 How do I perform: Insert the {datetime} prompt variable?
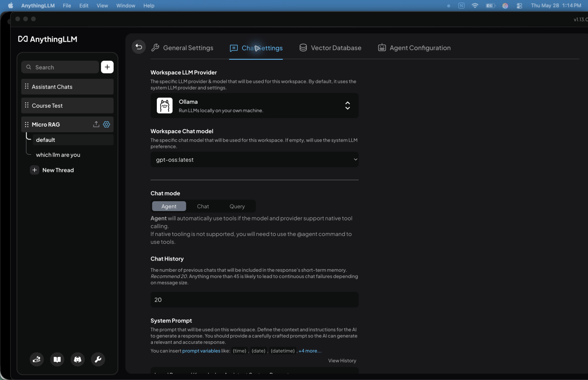click(283, 351)
